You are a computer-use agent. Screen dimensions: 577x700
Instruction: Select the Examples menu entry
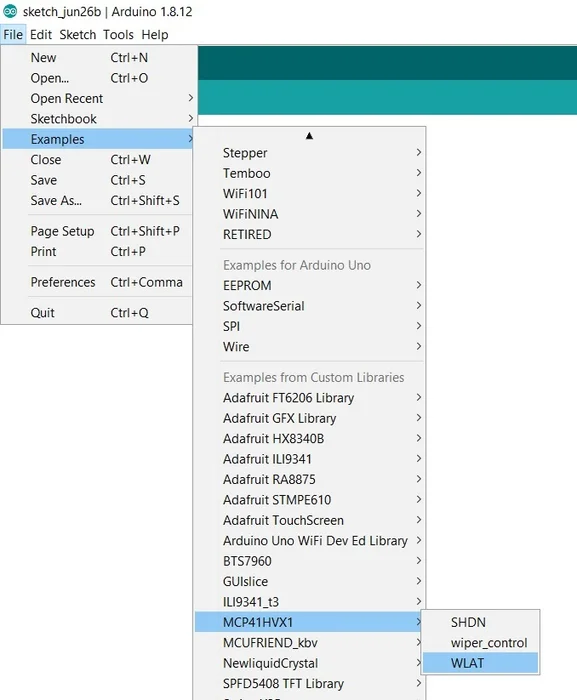[99, 139]
